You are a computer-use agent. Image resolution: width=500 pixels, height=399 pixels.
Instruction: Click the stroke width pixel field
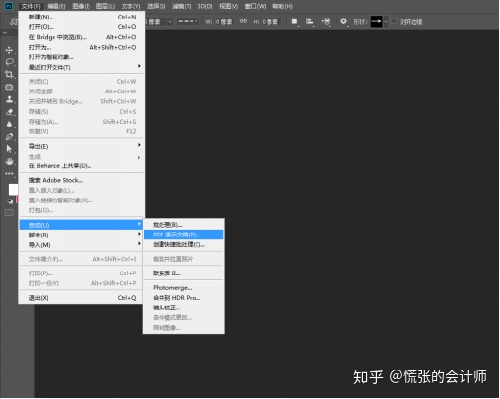(156, 22)
